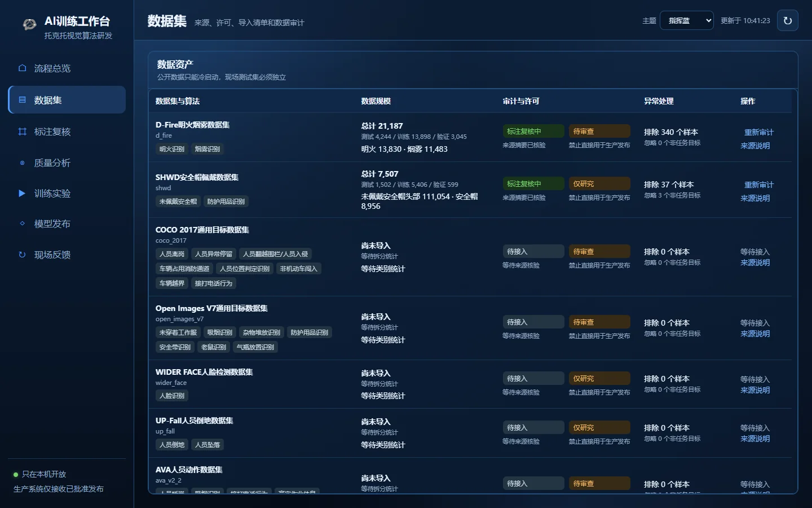Screen dimensions: 812x508
Task: Click the 现场反馈 refresh icon in sidebar
Action: pyautogui.click(x=22, y=255)
